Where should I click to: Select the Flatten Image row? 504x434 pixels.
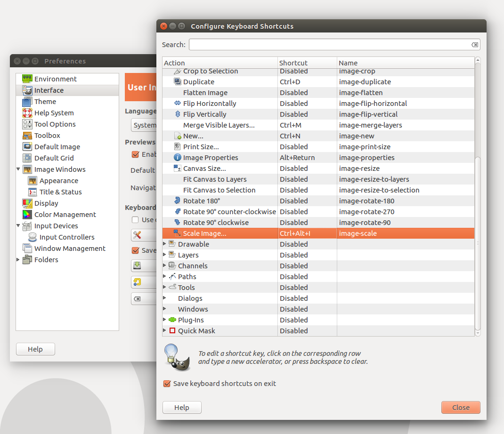[318, 93]
